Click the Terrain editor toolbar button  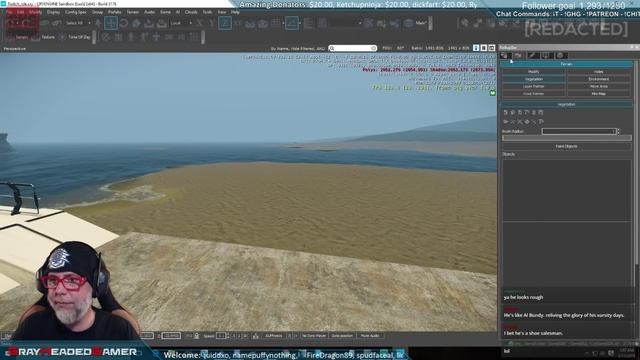pyautogui.click(x=18, y=37)
